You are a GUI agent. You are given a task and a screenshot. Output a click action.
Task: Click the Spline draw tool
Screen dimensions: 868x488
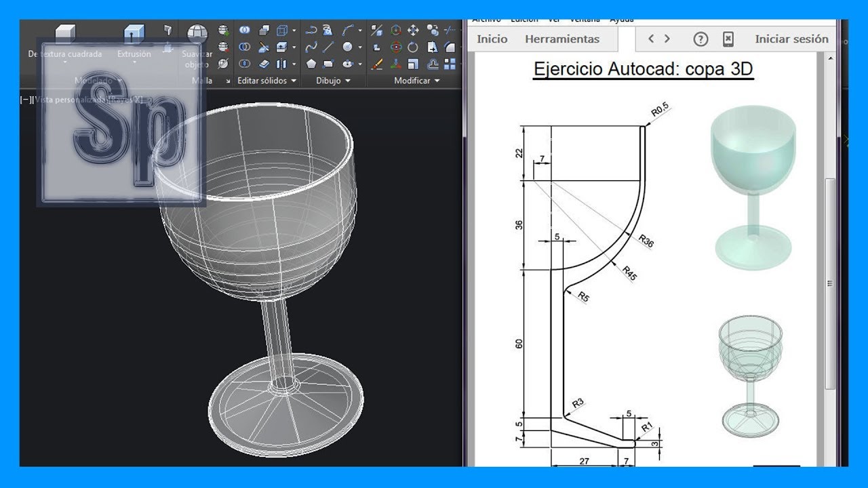[x=311, y=47]
